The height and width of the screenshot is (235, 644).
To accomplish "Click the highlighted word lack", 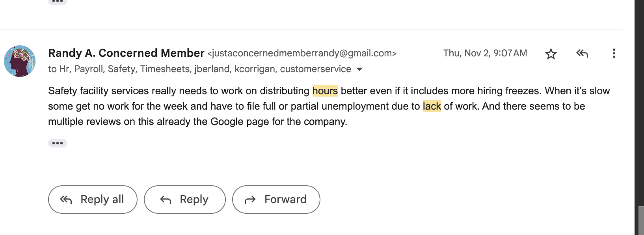I will pyautogui.click(x=432, y=106).
